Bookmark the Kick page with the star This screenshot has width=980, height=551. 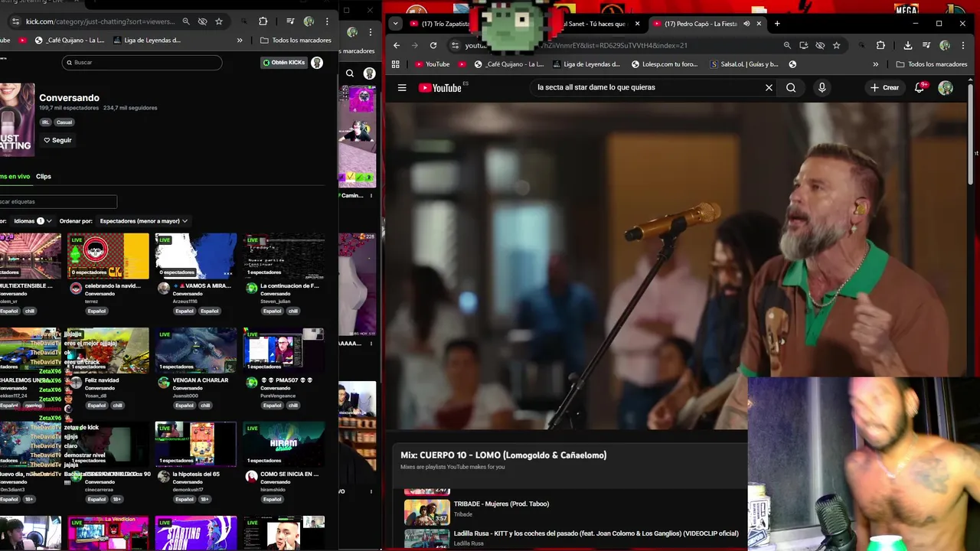point(219,21)
